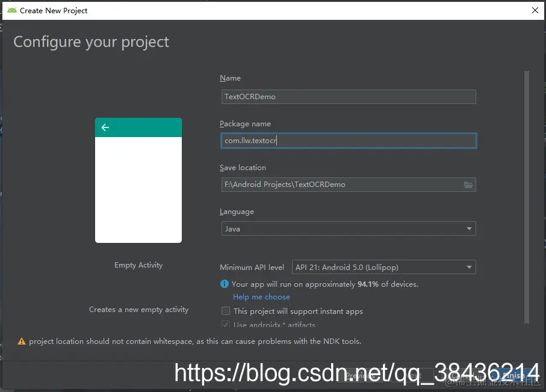This screenshot has width=546, height=392.
Task: Click the Package name label
Action: point(245,124)
